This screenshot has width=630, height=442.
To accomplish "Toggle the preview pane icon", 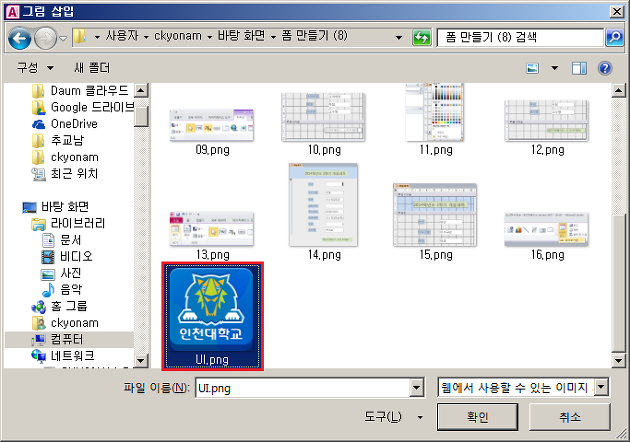I will point(579,68).
